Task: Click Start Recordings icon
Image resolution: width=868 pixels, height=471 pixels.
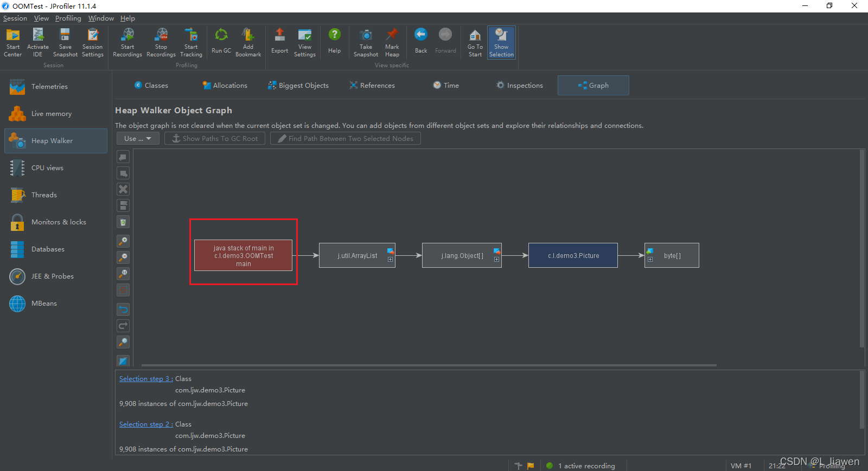Action: [127, 42]
